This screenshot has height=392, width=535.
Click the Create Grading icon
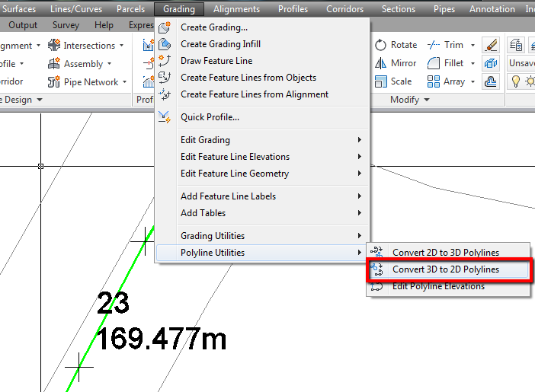tap(165, 27)
